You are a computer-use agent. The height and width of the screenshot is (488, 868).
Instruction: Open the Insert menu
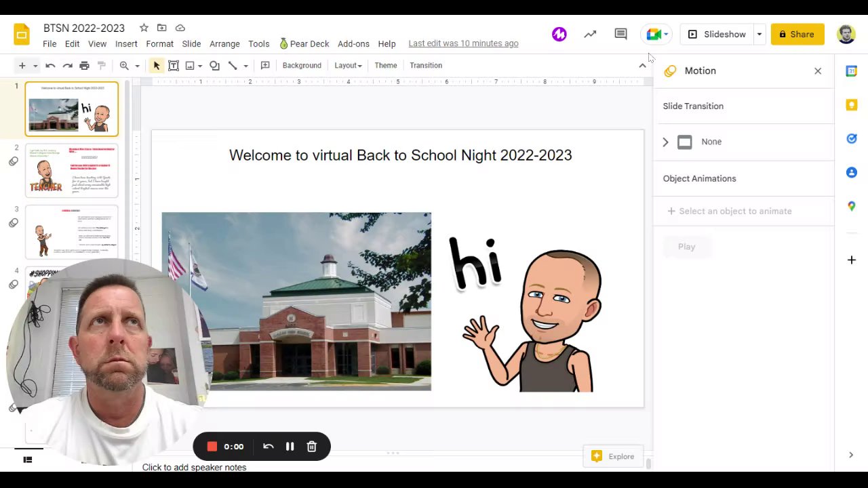126,43
